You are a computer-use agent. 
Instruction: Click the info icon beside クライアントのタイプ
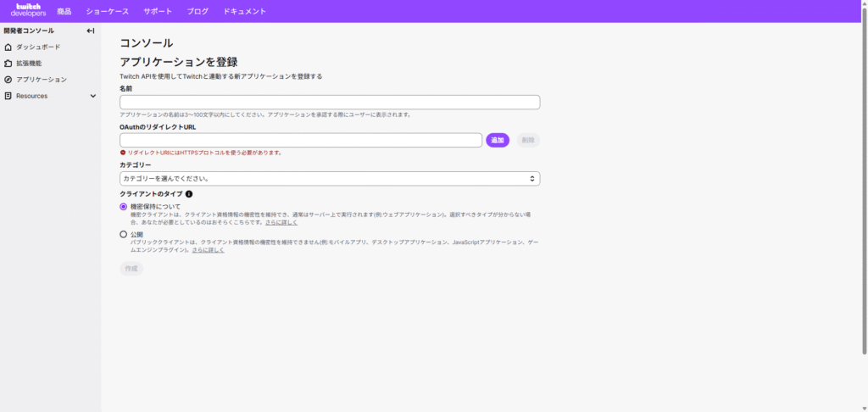pyautogui.click(x=189, y=194)
